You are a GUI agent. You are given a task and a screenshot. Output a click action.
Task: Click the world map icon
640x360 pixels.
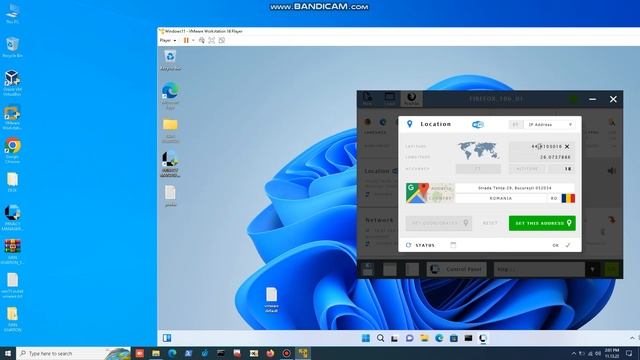478,150
